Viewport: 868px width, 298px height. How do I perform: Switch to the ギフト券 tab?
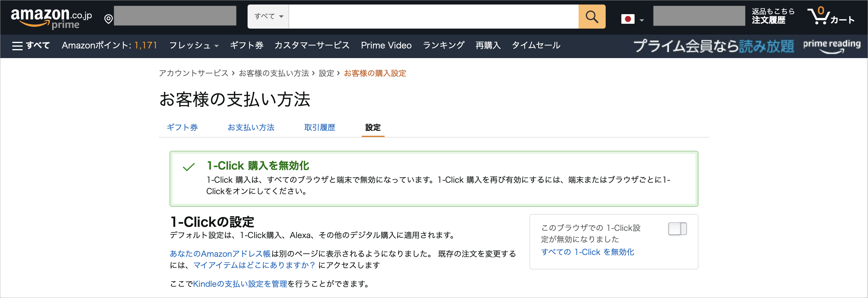pos(182,127)
